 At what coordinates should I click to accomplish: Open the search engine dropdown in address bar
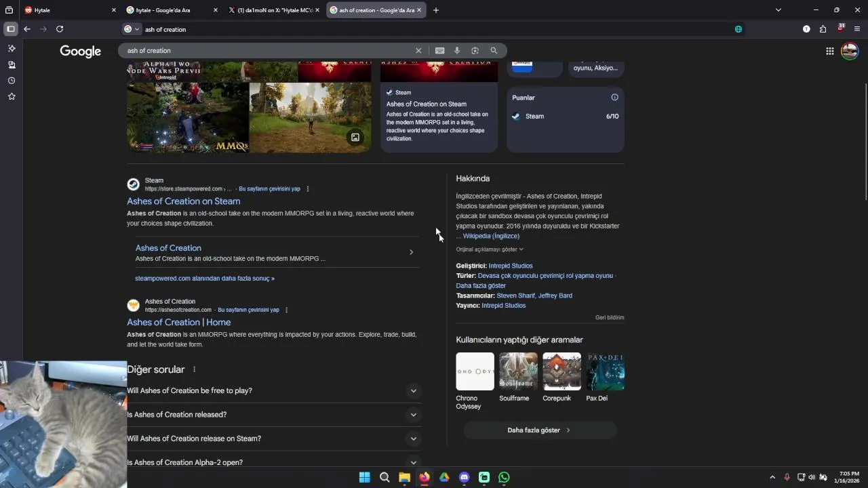pos(132,29)
